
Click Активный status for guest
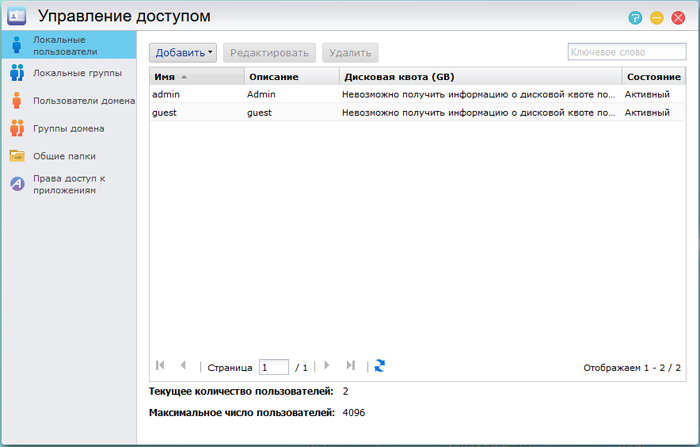647,113
